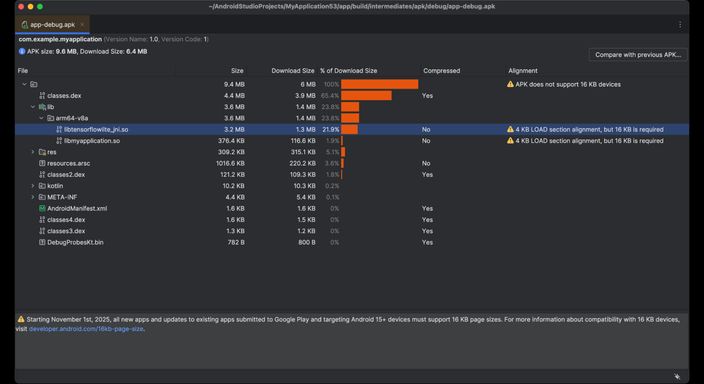Viewport: 704px width, 384px height.
Task: Click the AndroidManifest.xml file icon
Action: (x=42, y=208)
